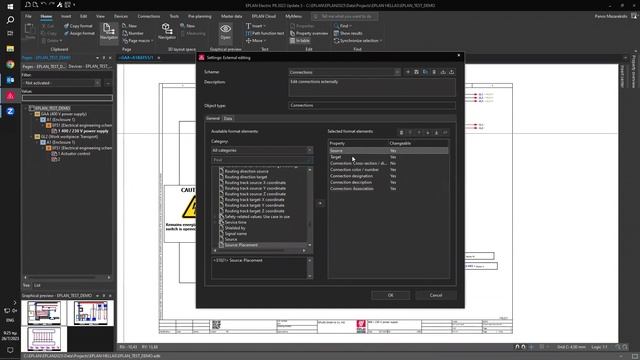Screen dimensions: 640x360
Task: Select 1 Actuator control page in tree
Action: [x=74, y=154]
